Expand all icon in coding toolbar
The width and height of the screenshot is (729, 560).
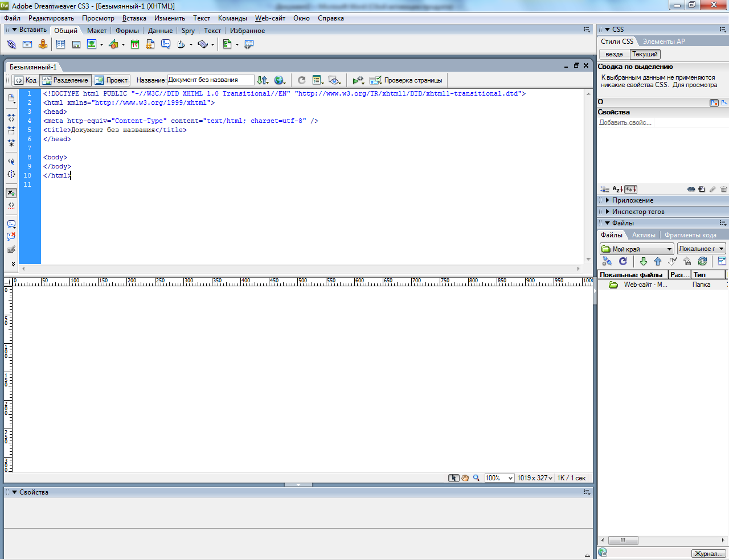(11, 143)
